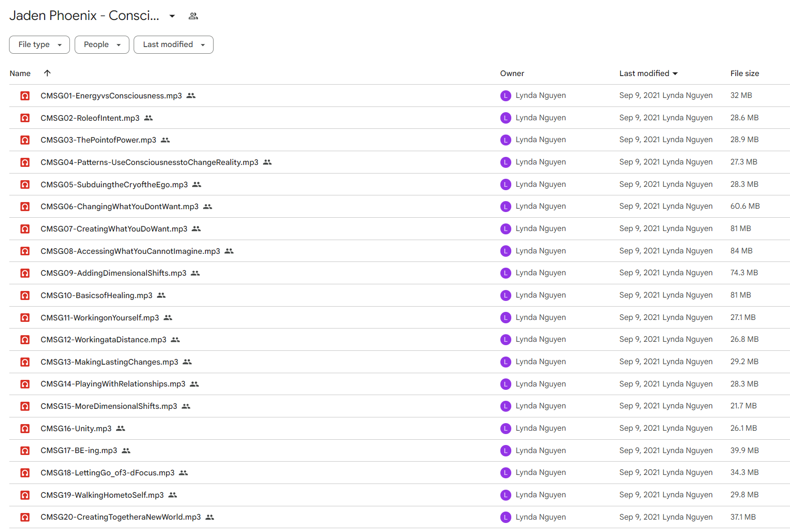Click Lynda Nguyen owner name in CMSG03 row
The width and height of the screenshot is (790, 532).
point(541,140)
